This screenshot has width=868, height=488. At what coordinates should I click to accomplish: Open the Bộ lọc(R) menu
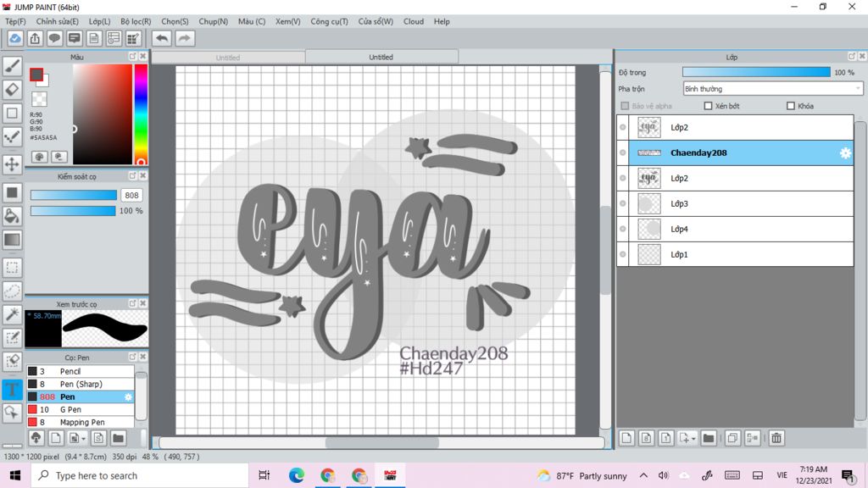pos(136,21)
